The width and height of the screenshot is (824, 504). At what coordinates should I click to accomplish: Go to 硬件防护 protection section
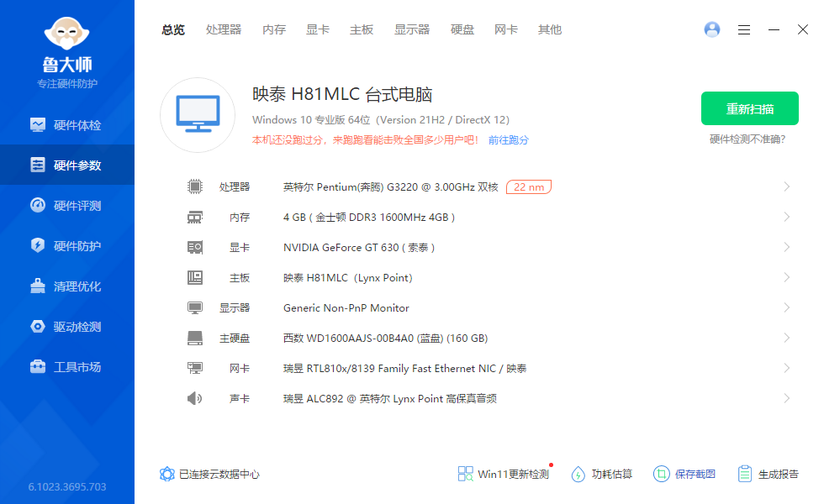pyautogui.click(x=66, y=245)
